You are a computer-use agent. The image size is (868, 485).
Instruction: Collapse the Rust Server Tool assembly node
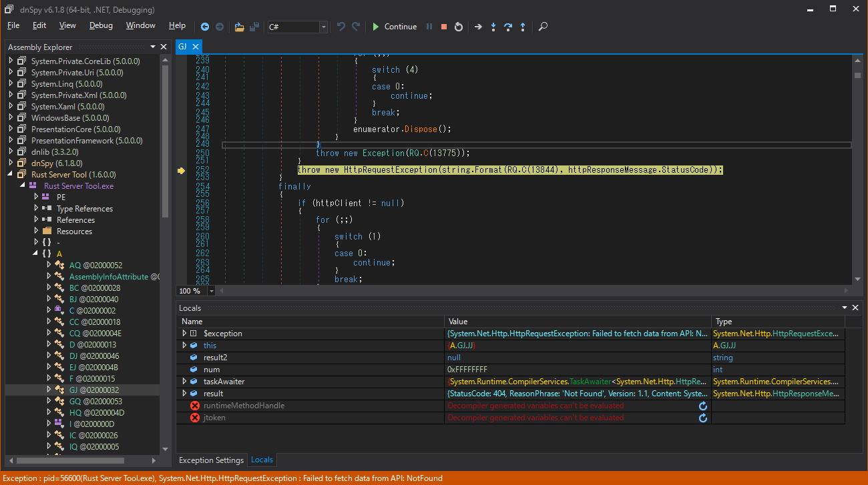11,175
